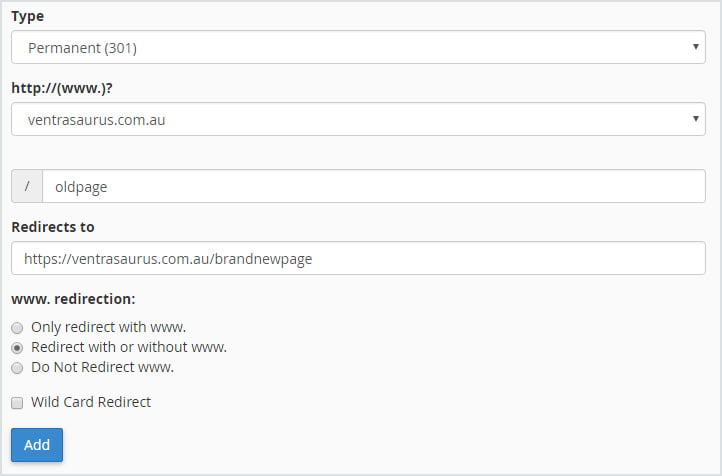Open the Type dropdown showing Permanent (301)
Image resolution: width=722 pixels, height=476 pixels.
tap(358, 47)
